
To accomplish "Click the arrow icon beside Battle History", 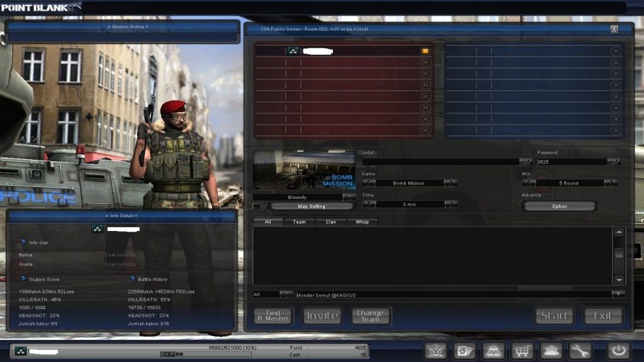I will tap(132, 278).
